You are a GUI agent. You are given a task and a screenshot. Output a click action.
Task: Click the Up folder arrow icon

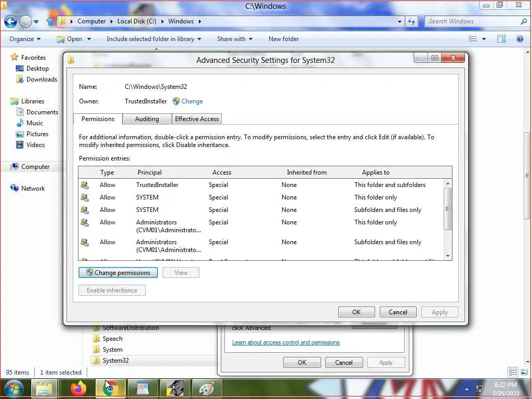pyautogui.click(x=50, y=21)
